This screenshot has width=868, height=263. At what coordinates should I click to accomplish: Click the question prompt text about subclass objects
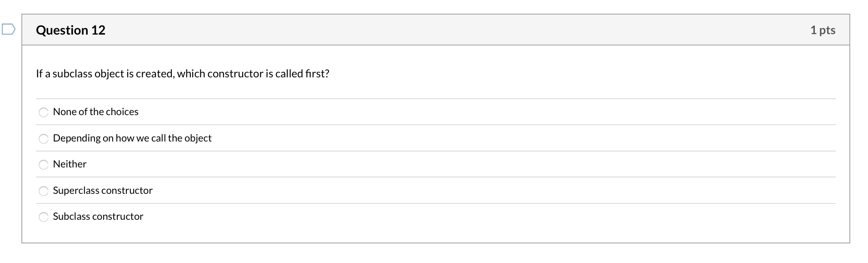pyautogui.click(x=182, y=73)
